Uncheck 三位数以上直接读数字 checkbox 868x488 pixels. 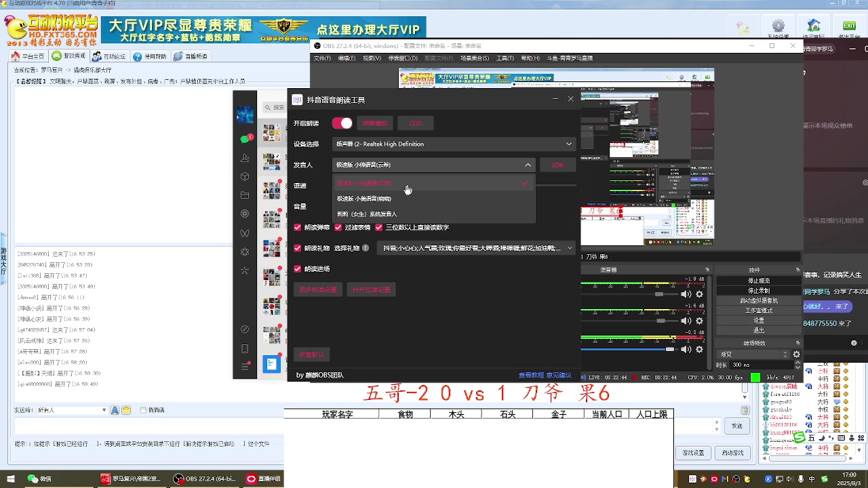(x=379, y=228)
